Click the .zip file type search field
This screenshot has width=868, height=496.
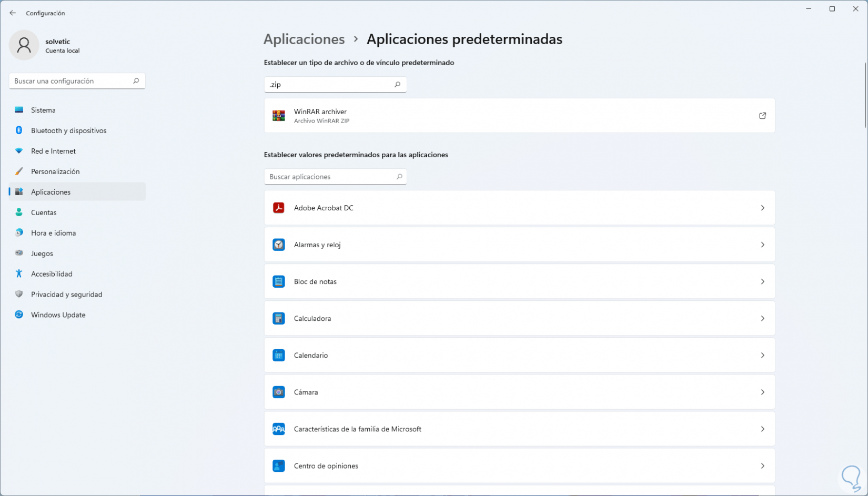(329, 85)
